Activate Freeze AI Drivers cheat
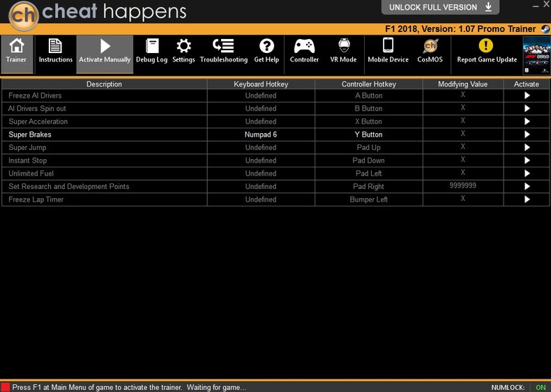Screen dimensions: 551x392 point(527,96)
